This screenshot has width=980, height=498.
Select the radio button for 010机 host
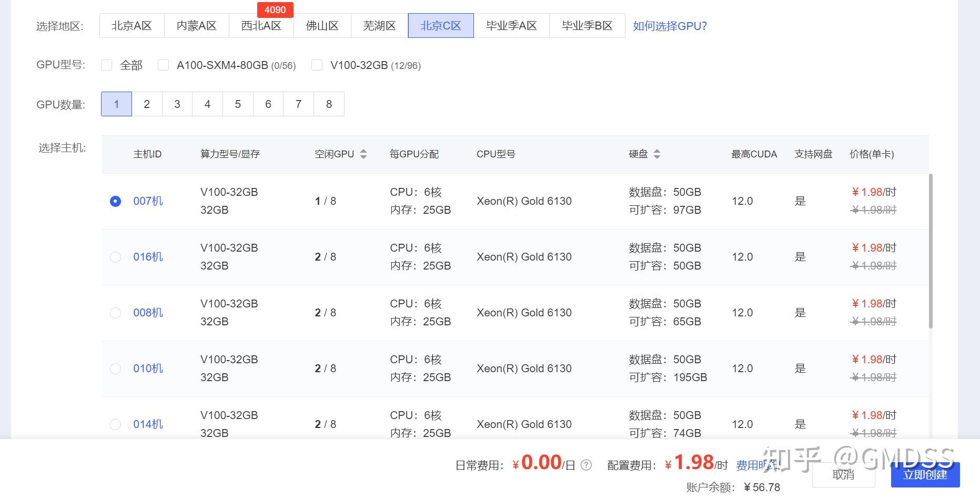tap(116, 368)
